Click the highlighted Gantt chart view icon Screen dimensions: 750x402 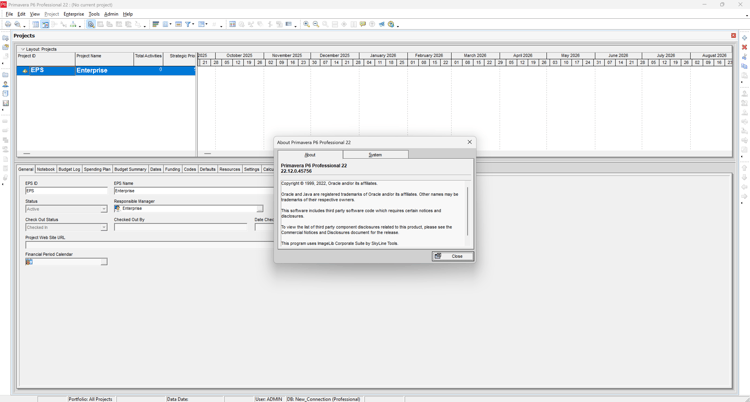[x=45, y=24]
